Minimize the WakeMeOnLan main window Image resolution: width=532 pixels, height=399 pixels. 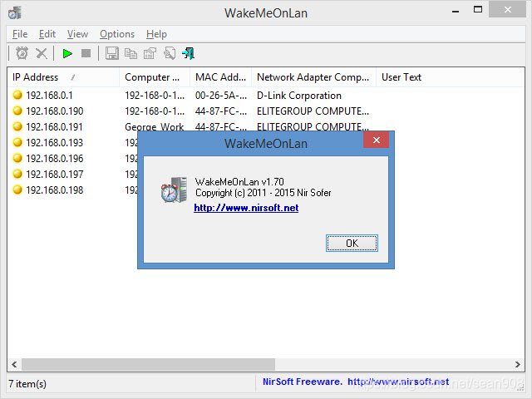456,11
